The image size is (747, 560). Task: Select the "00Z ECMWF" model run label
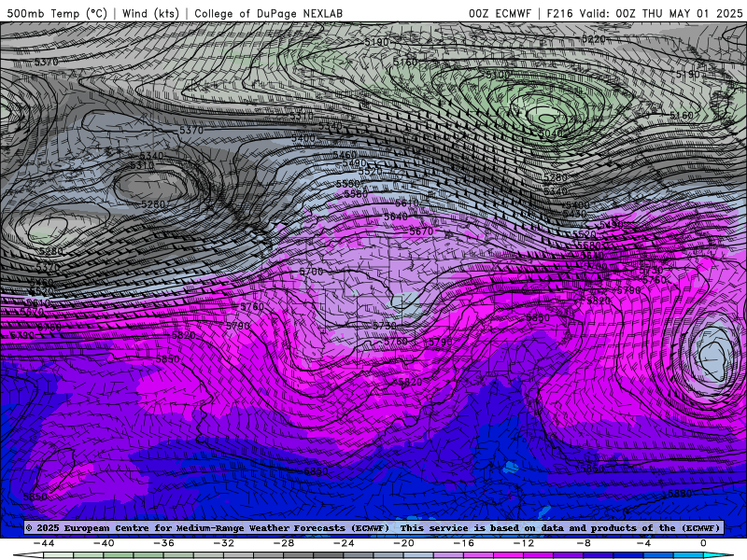500,13
